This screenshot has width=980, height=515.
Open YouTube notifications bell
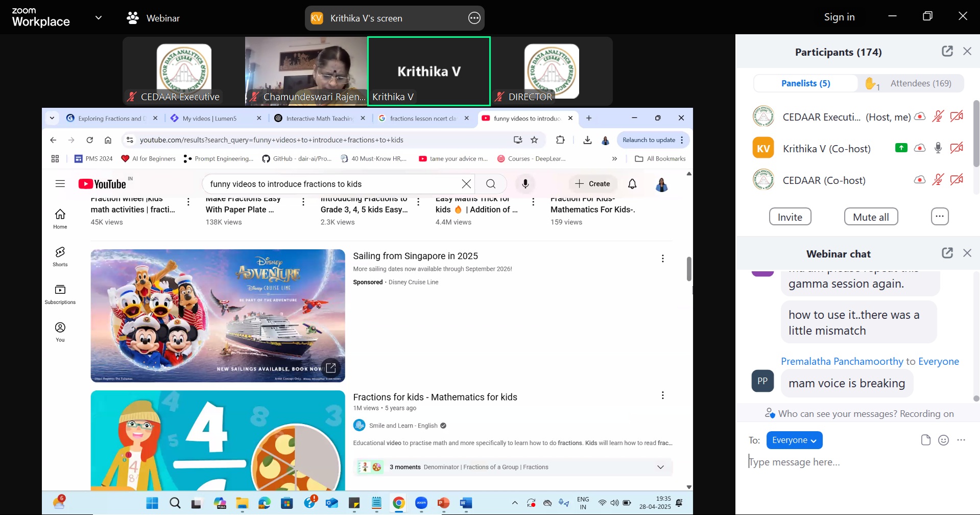(632, 184)
